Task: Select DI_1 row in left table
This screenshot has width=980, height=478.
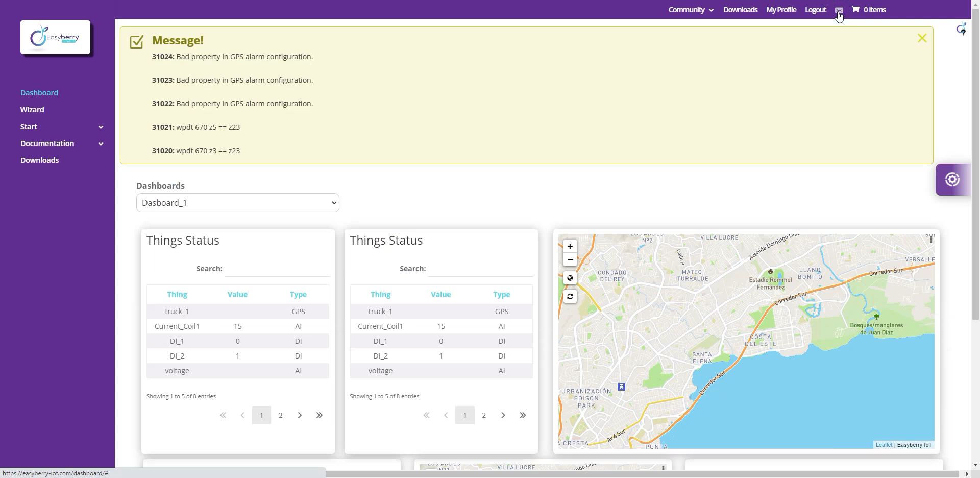Action: pos(238,341)
